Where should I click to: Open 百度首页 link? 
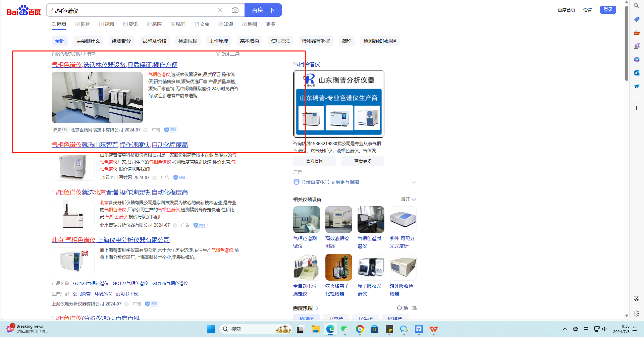(567, 10)
